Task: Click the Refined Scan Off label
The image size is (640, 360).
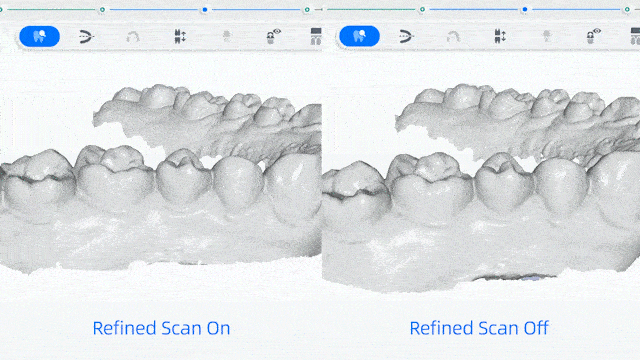Action: click(x=479, y=328)
